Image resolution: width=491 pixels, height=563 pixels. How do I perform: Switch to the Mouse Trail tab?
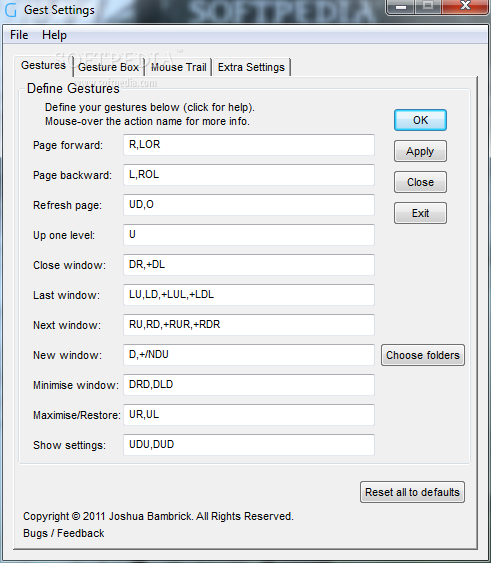coord(179,68)
